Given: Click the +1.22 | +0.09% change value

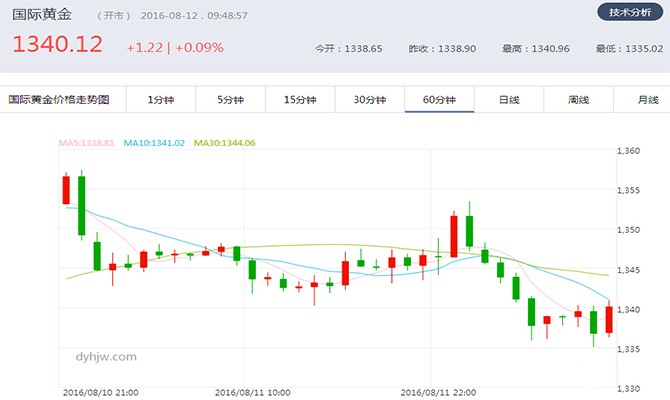Looking at the screenshot, I should 175,47.
